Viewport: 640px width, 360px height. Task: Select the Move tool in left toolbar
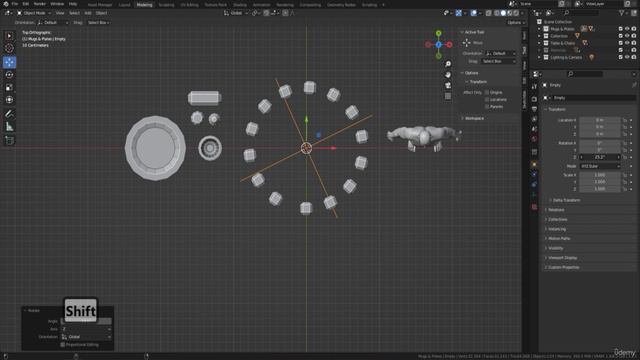9,62
